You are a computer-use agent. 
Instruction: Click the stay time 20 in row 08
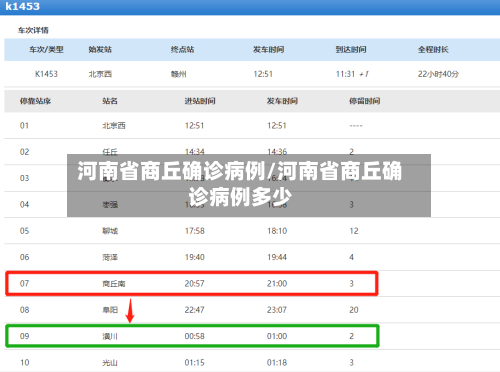click(354, 310)
